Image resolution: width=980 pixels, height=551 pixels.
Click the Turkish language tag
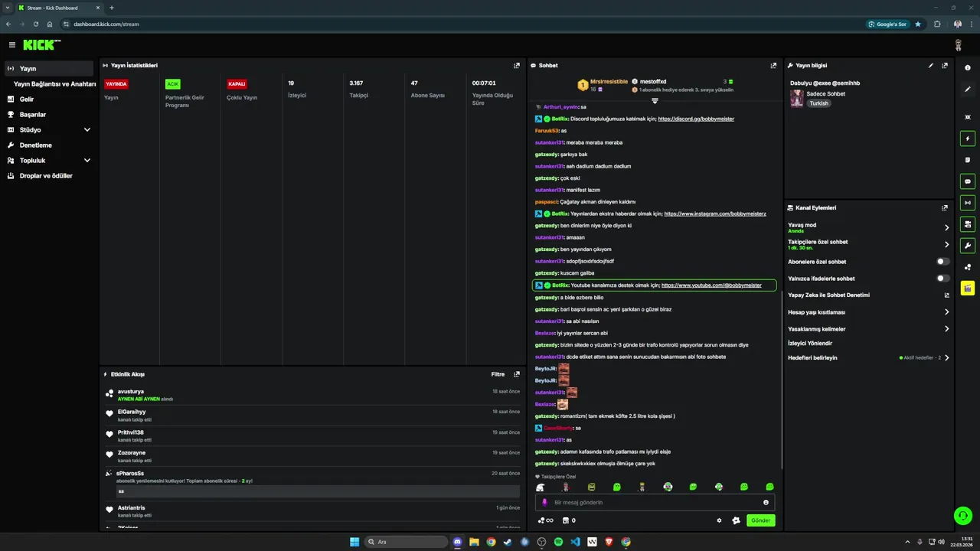click(819, 103)
